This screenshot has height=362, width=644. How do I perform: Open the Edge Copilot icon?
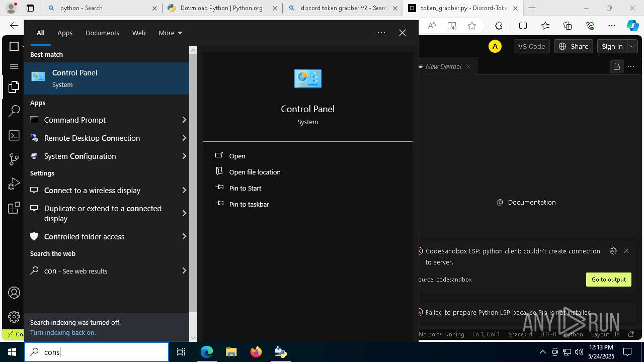[x=632, y=26]
